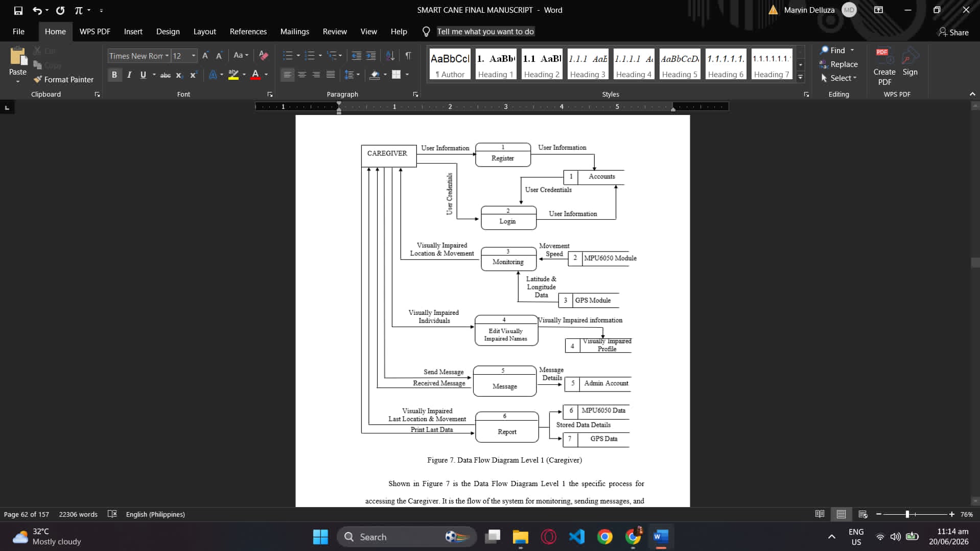
Task: Click the zoom in plus button
Action: click(x=952, y=514)
